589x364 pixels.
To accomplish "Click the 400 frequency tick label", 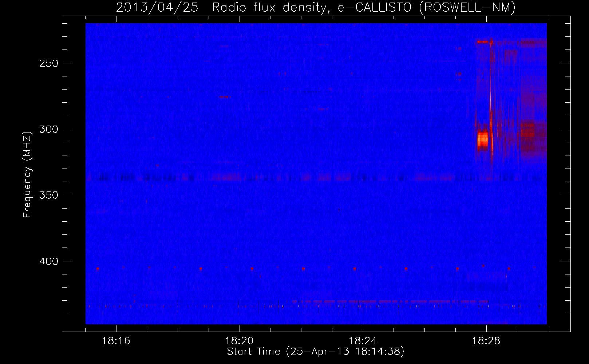I will pyautogui.click(x=49, y=261).
